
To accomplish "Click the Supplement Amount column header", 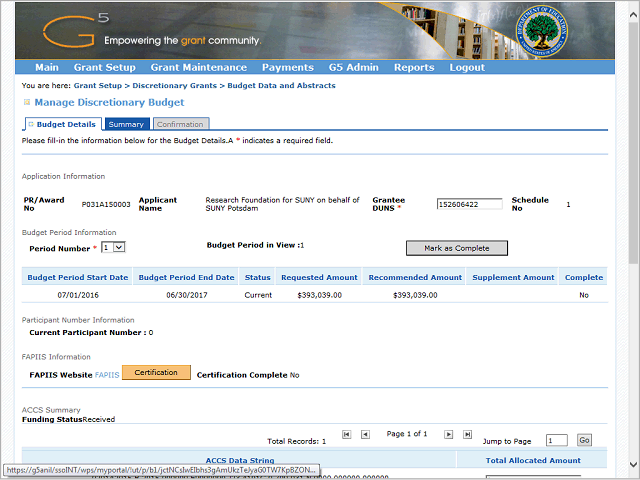I will (513, 278).
